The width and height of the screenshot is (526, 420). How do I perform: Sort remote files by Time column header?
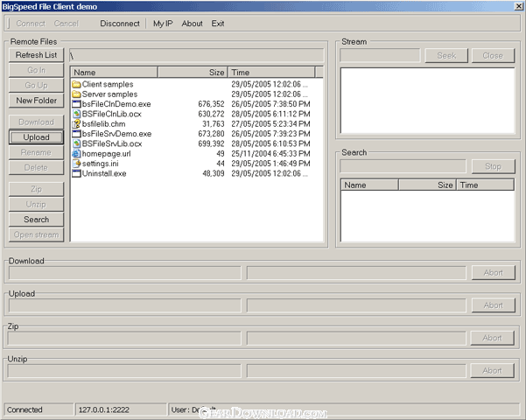tap(271, 73)
